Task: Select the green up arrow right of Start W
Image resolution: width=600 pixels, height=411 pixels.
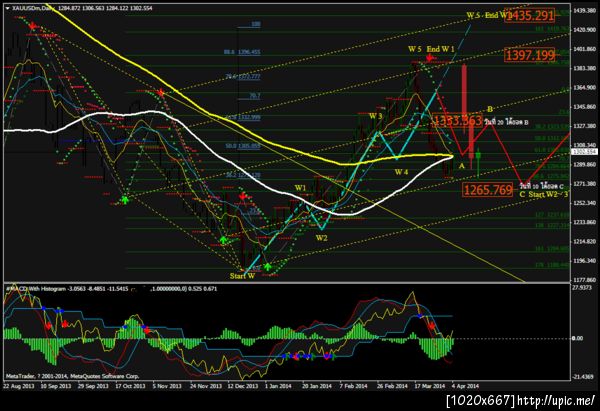Action: pyautogui.click(x=268, y=266)
